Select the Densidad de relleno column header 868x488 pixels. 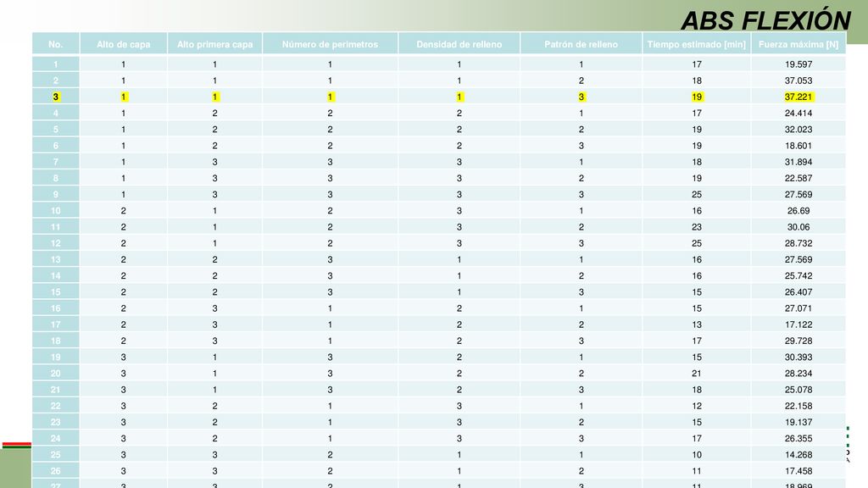pos(459,44)
